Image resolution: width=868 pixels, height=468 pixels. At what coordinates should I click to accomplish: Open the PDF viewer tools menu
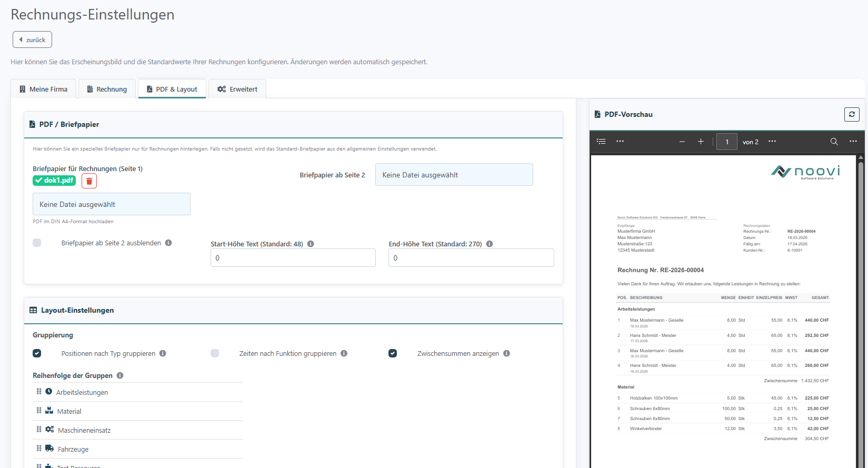(x=853, y=141)
